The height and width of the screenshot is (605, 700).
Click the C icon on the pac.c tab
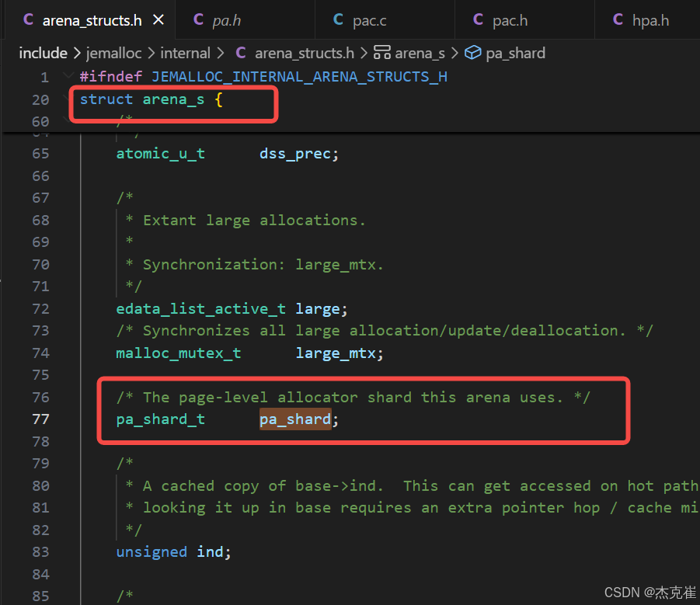coord(338,19)
